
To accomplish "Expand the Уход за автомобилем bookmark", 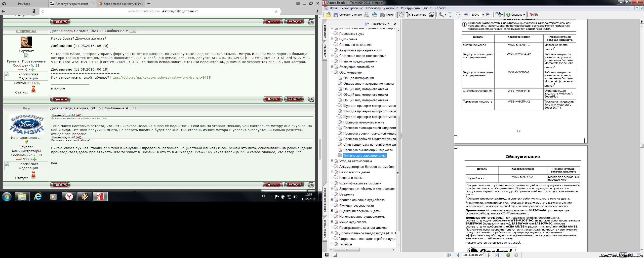I will pyautogui.click(x=332, y=161).
